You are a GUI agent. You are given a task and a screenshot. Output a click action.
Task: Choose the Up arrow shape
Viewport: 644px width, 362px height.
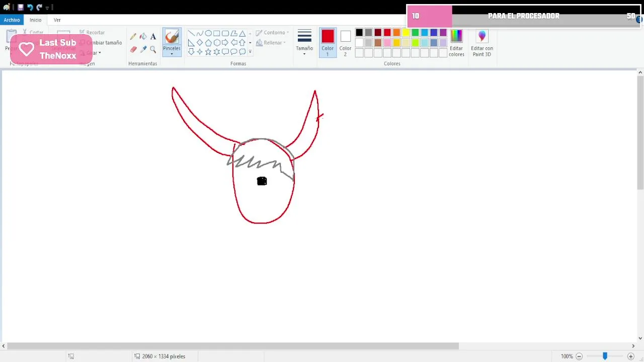[x=243, y=43]
